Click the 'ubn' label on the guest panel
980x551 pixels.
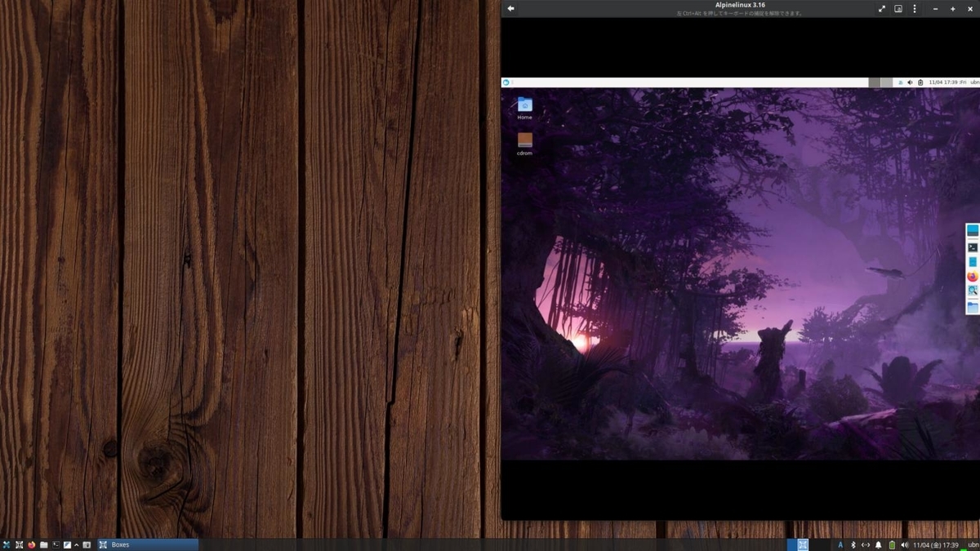point(974,82)
